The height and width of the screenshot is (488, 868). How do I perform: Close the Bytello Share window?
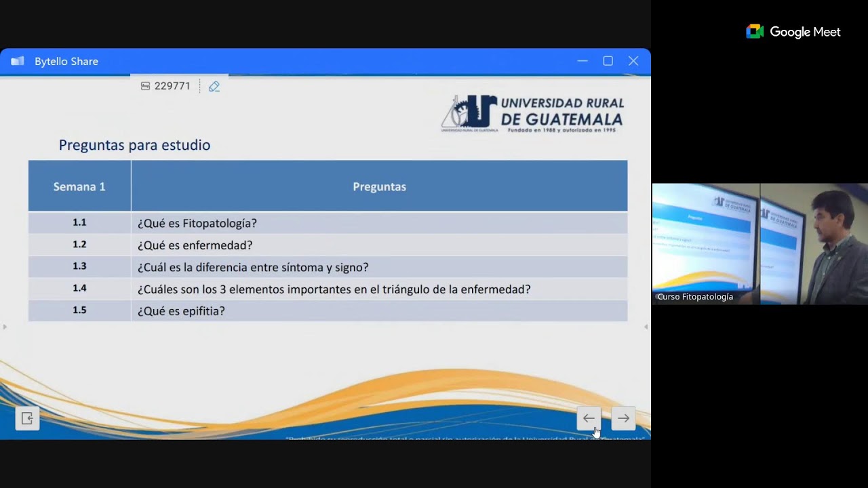pyautogui.click(x=633, y=61)
